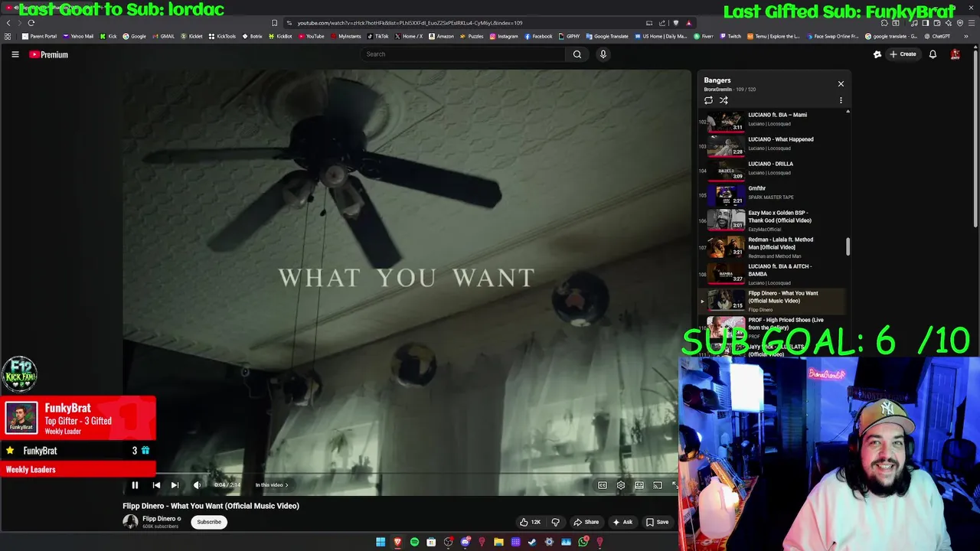Bookmark this page in address bar

click(274, 23)
